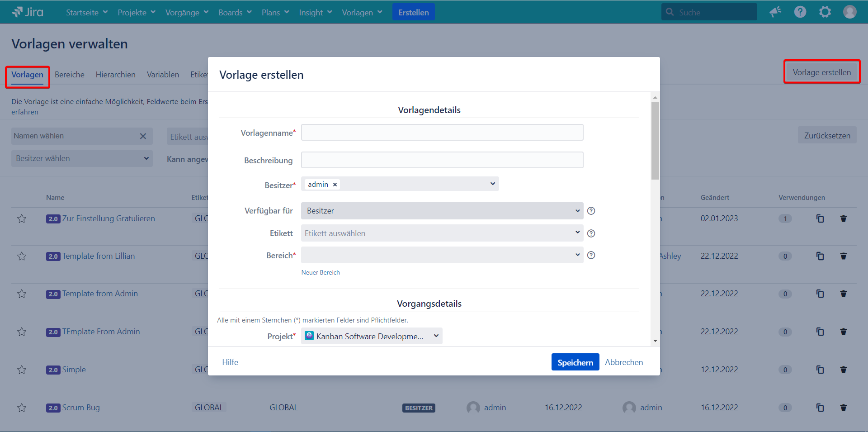Click the dialog's vertical scrollbar thumb
Image resolution: width=868 pixels, height=432 pixels.
point(655,140)
